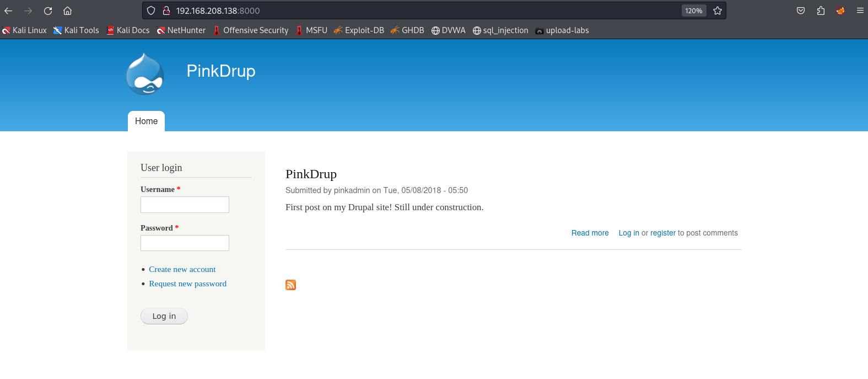Go back with the back arrow
This screenshot has width=868, height=379.
[x=8, y=11]
